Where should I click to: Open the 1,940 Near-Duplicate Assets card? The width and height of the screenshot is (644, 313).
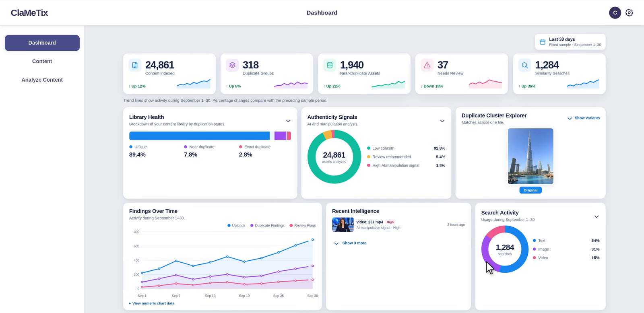364,74
